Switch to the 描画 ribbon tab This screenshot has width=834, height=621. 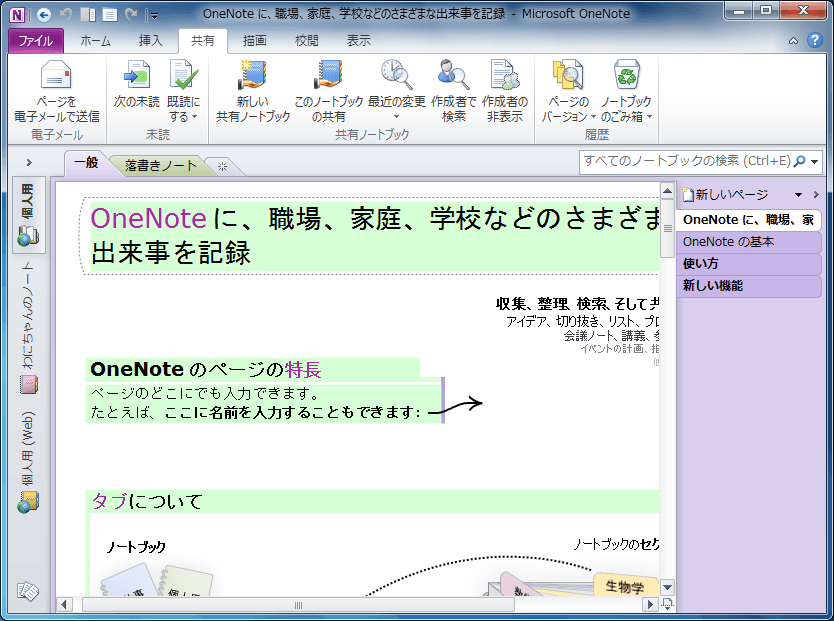coord(254,40)
